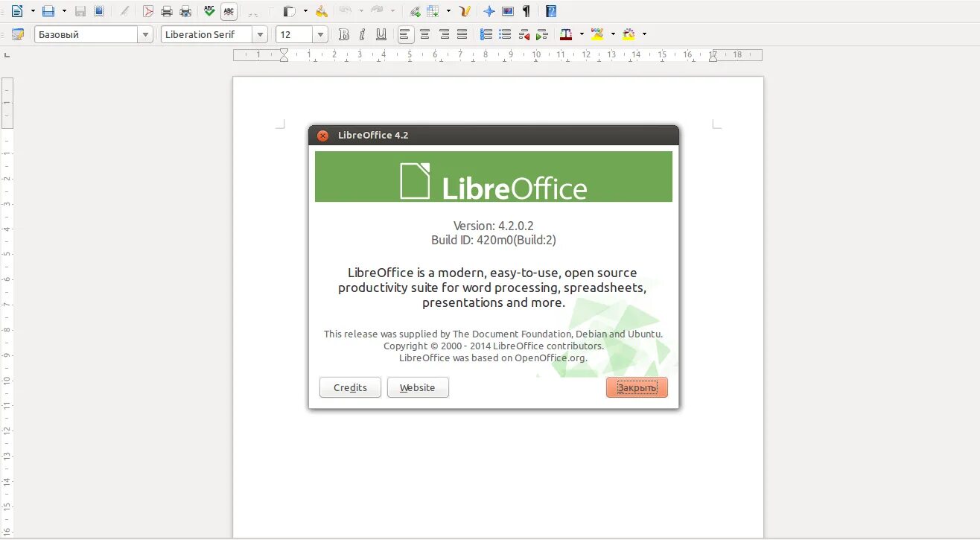The height and width of the screenshot is (540, 980).
Task: Click the Increase Indent icon
Action: 542,34
